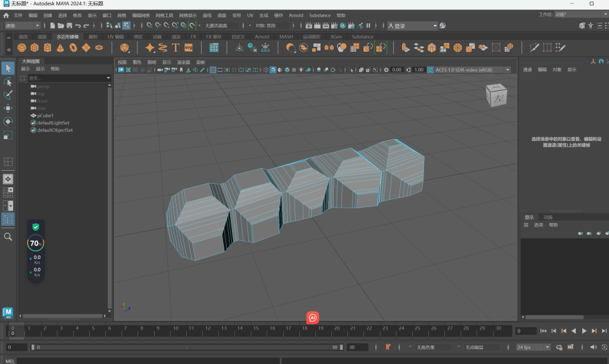The image size is (609, 364).
Task: Activate the Scale tool in the toolbox
Action: pos(8,135)
